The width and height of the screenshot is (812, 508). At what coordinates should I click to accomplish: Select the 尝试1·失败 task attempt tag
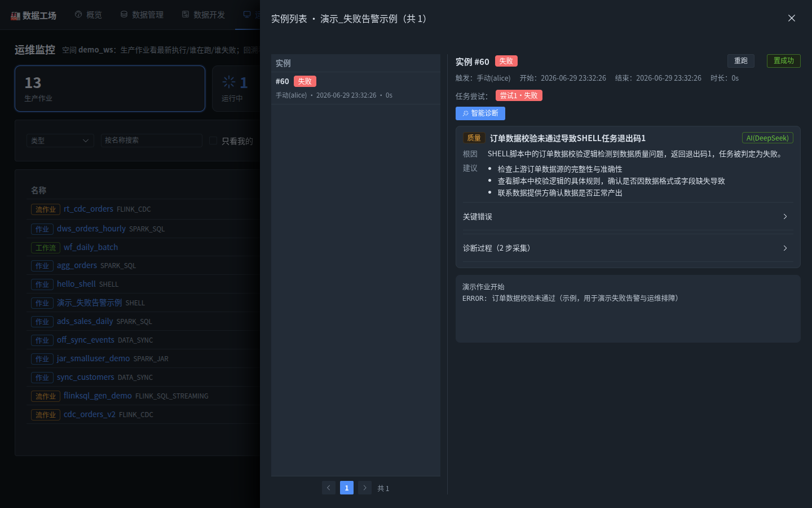519,96
